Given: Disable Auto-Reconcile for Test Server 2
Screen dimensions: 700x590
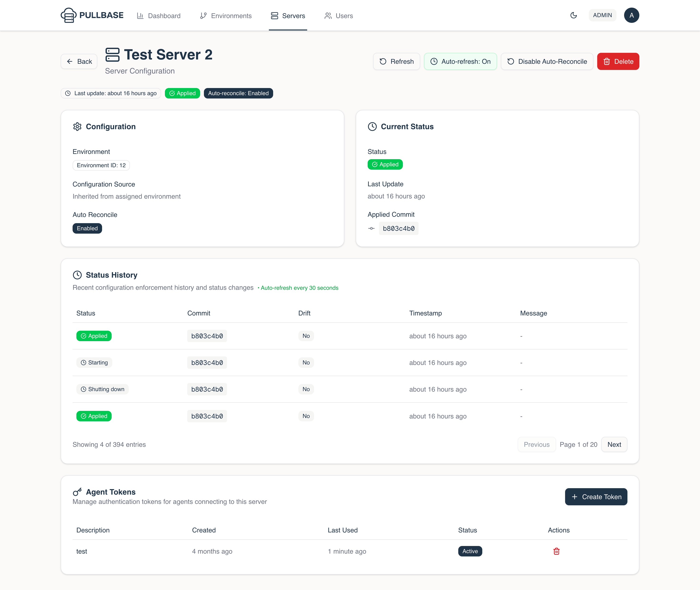Looking at the screenshot, I should pyautogui.click(x=547, y=61).
